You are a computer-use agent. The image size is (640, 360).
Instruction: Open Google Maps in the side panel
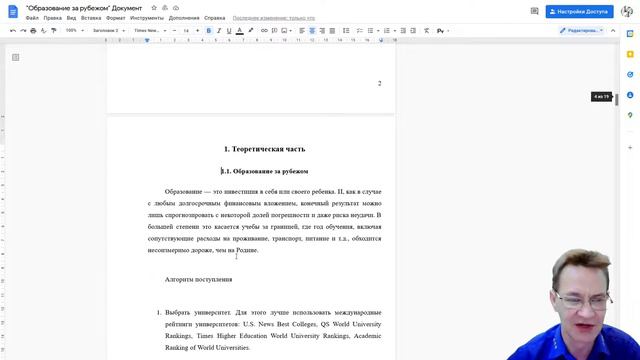(x=630, y=115)
